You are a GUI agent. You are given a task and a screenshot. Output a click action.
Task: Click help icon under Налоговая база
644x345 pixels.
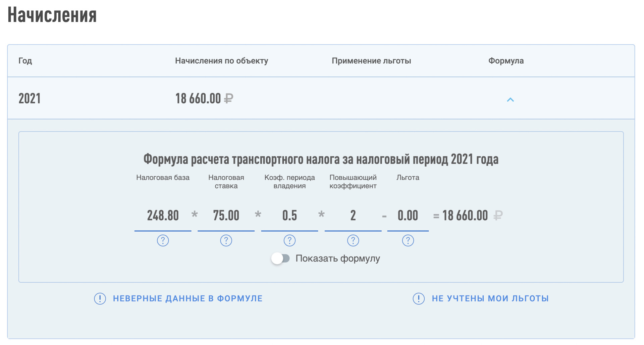point(163,240)
